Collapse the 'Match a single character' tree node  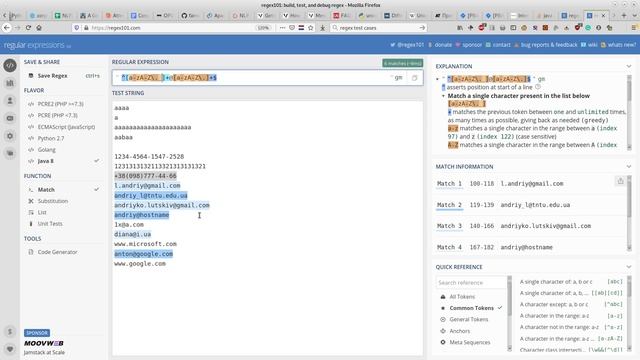pyautogui.click(x=443, y=96)
